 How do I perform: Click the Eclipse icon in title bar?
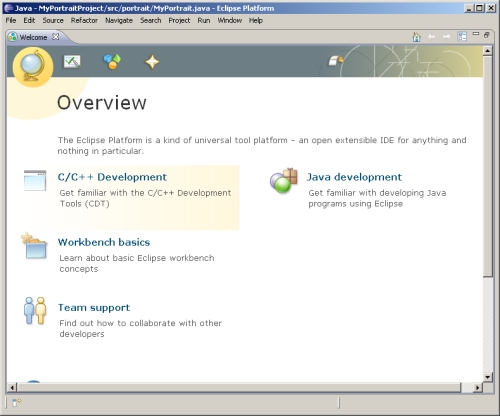coord(9,8)
